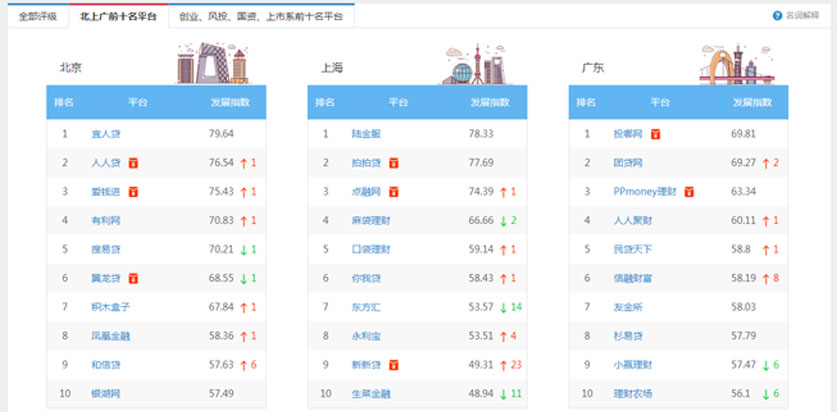The image size is (837, 412).
Task: Click the red badge icon beside 爱钱进
Action: pos(133,192)
